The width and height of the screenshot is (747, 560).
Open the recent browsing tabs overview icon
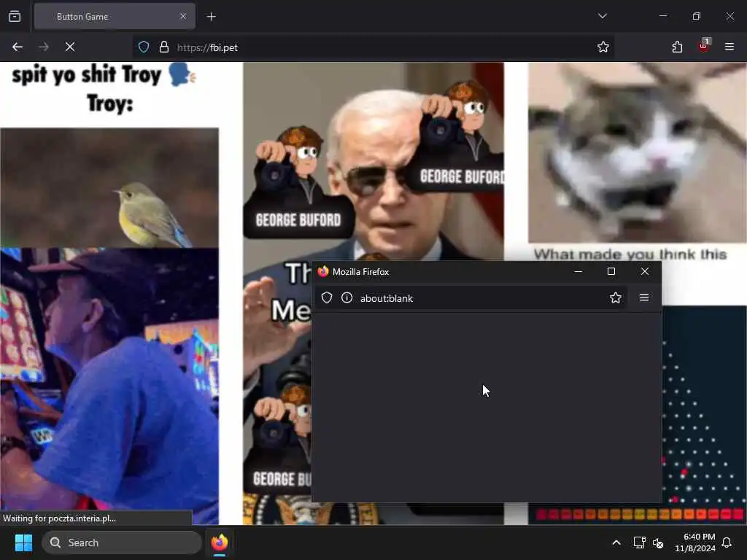(15, 17)
